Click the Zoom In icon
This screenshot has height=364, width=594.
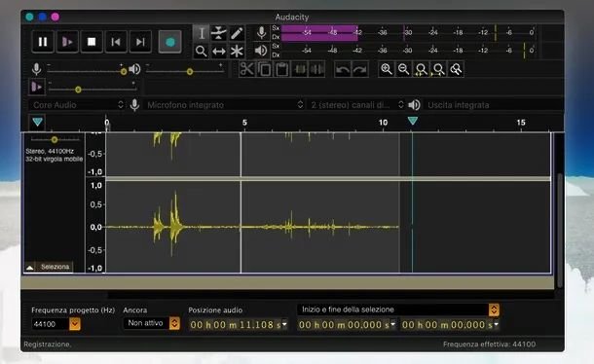[x=387, y=69]
